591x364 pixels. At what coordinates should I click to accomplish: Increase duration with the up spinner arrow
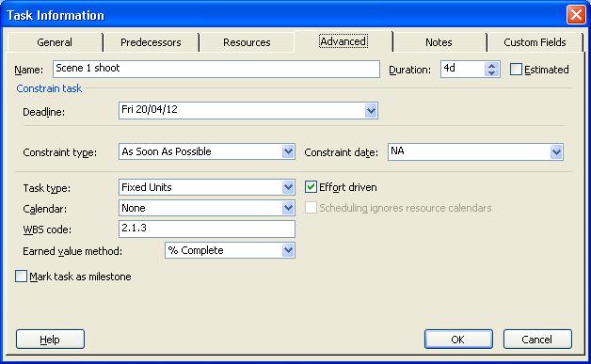tap(491, 66)
